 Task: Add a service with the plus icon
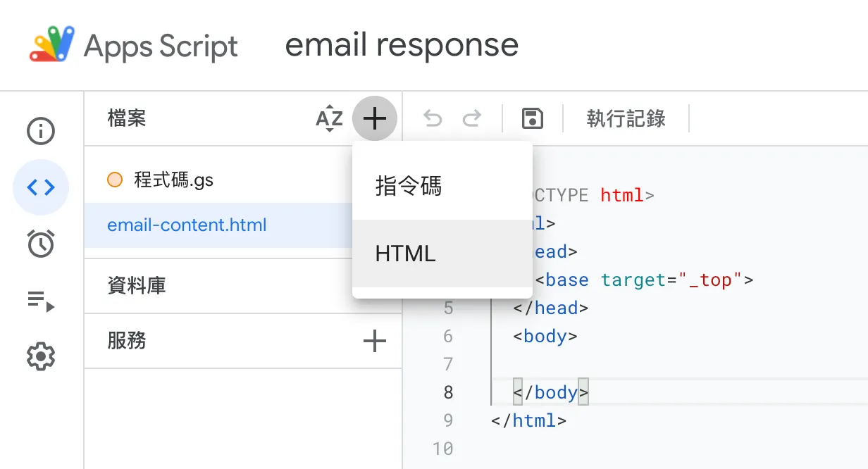pos(374,342)
